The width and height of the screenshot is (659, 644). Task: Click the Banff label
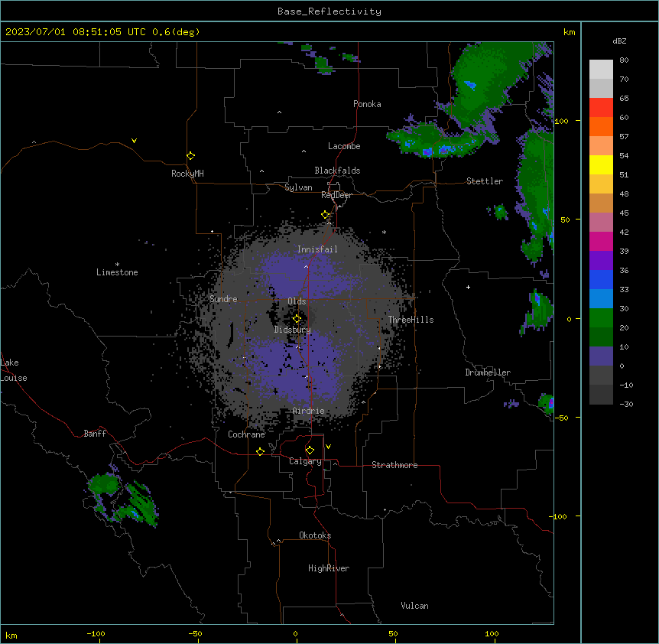click(95, 434)
